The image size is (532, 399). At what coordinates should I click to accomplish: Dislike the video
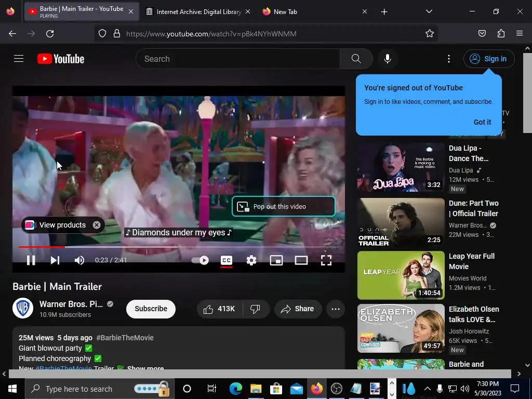tap(255, 309)
